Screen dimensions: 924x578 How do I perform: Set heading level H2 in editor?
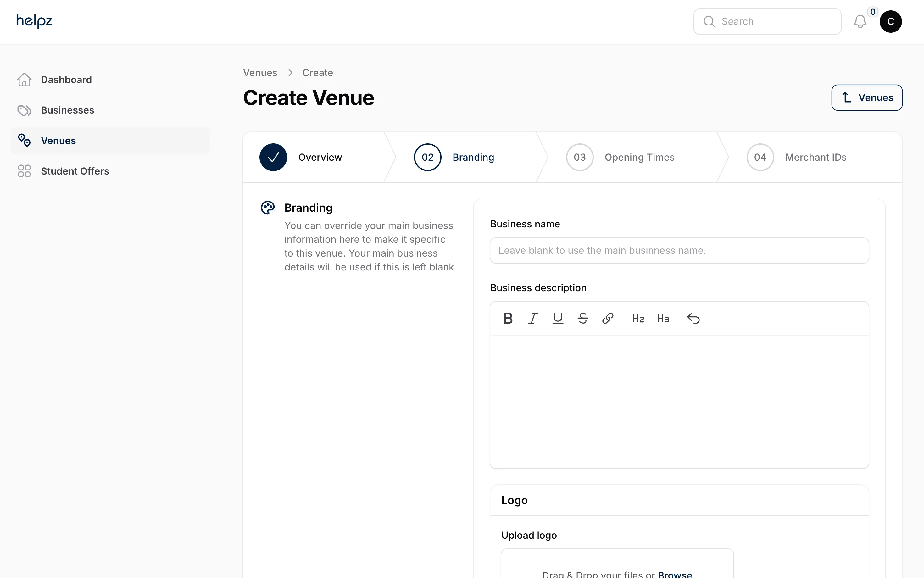(638, 319)
